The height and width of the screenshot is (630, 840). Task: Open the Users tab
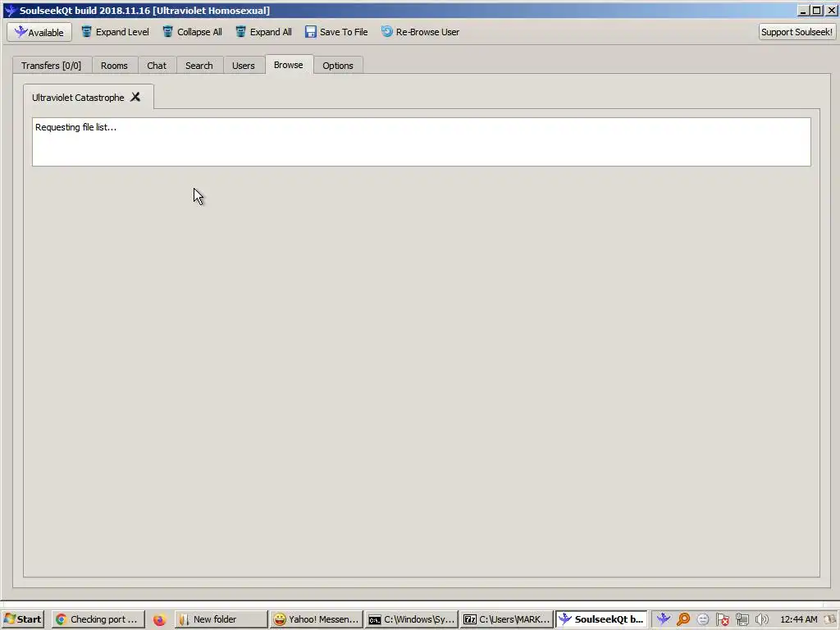point(243,66)
